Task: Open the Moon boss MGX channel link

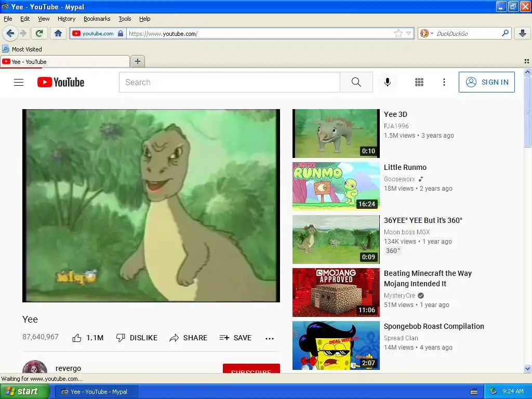Action: tap(407, 232)
